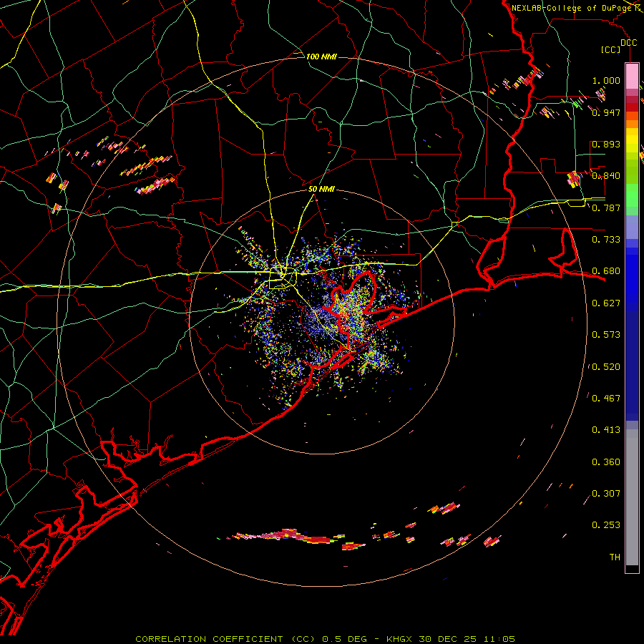The image size is (644, 644).
Task: Click the 0.467 scale value
Action: 606,399
